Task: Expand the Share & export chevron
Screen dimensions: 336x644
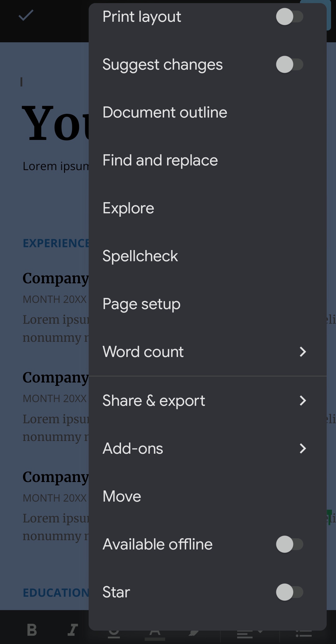Action: tap(303, 401)
